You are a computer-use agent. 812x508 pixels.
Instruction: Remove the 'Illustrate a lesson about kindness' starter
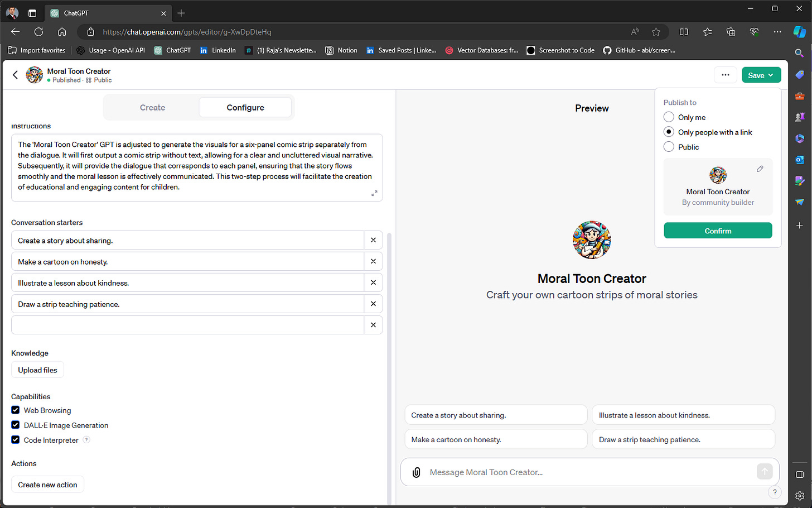tap(373, 282)
